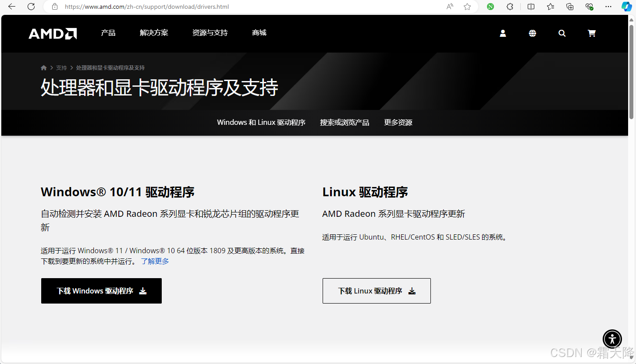Click the 处理器和显卡驱动程序及支持 page title

(x=160, y=88)
